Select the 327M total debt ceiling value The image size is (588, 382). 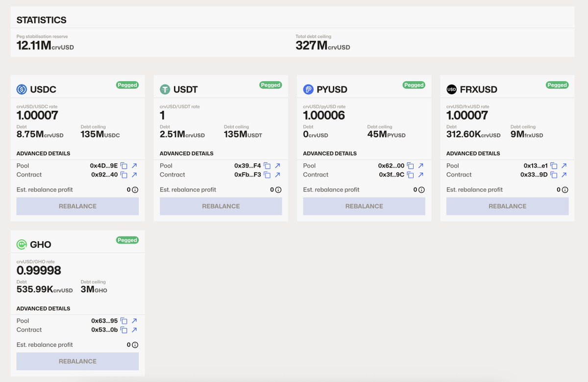click(323, 46)
